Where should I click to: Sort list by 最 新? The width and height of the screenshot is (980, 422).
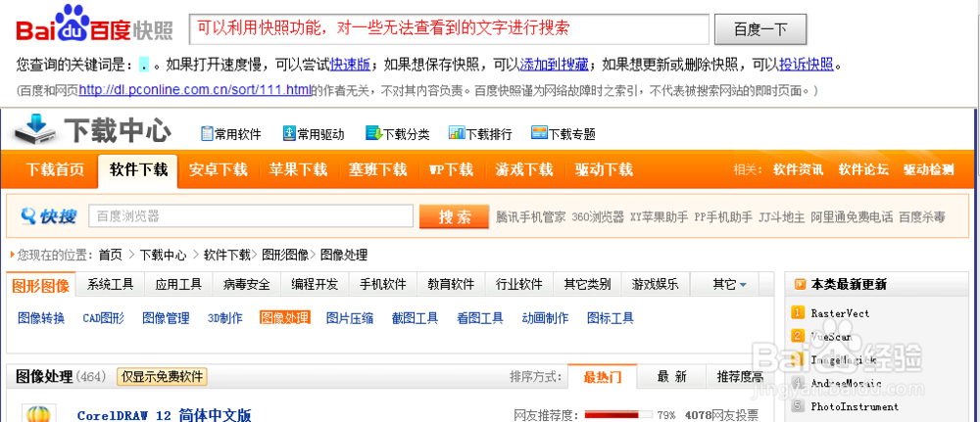[x=672, y=376]
